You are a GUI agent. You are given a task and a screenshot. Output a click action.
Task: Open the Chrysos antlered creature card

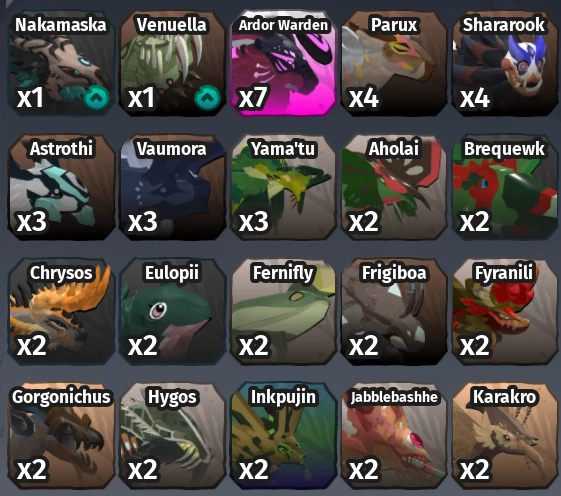(61, 311)
